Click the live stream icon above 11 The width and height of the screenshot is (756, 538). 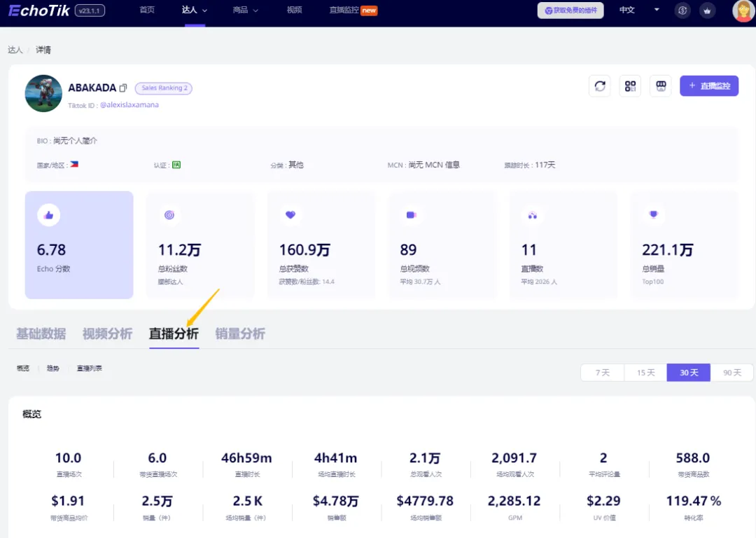532,215
